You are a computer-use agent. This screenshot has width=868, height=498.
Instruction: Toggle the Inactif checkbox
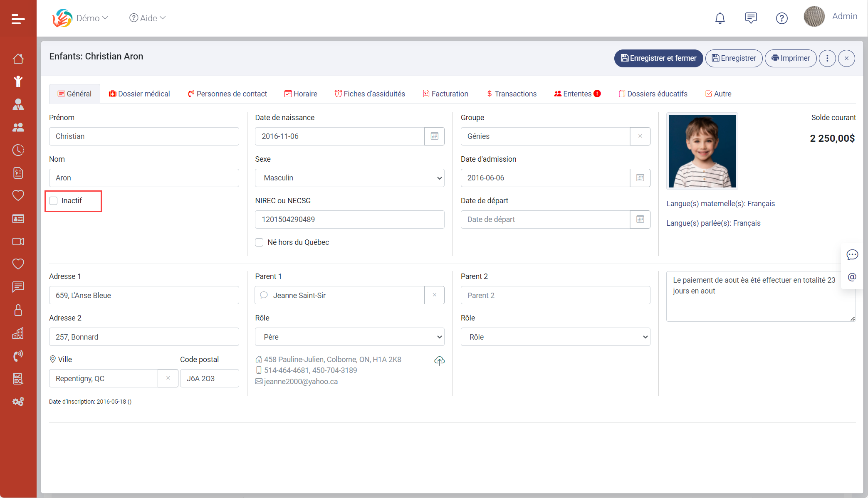tap(53, 201)
